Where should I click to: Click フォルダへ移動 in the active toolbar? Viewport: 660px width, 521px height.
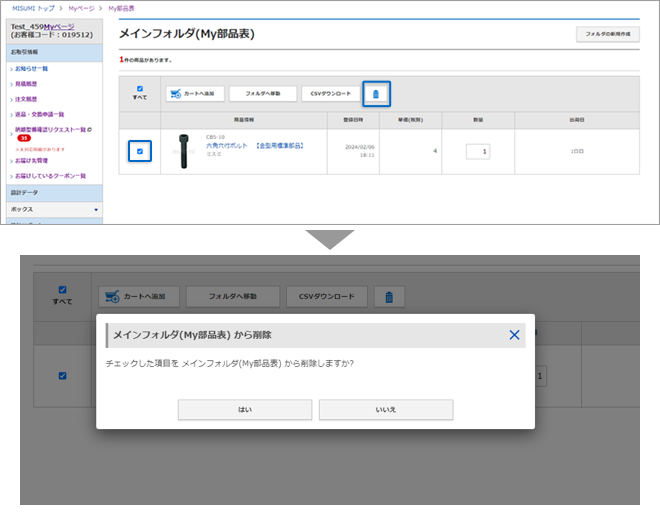pos(262,94)
